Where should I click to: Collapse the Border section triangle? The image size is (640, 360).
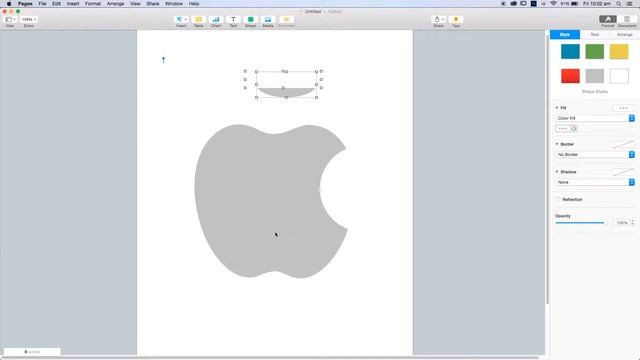(557, 144)
